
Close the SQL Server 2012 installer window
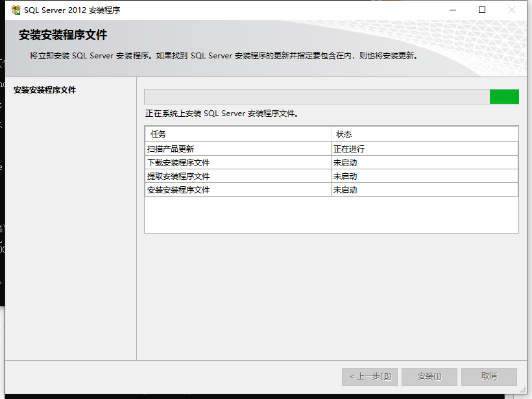(x=512, y=10)
